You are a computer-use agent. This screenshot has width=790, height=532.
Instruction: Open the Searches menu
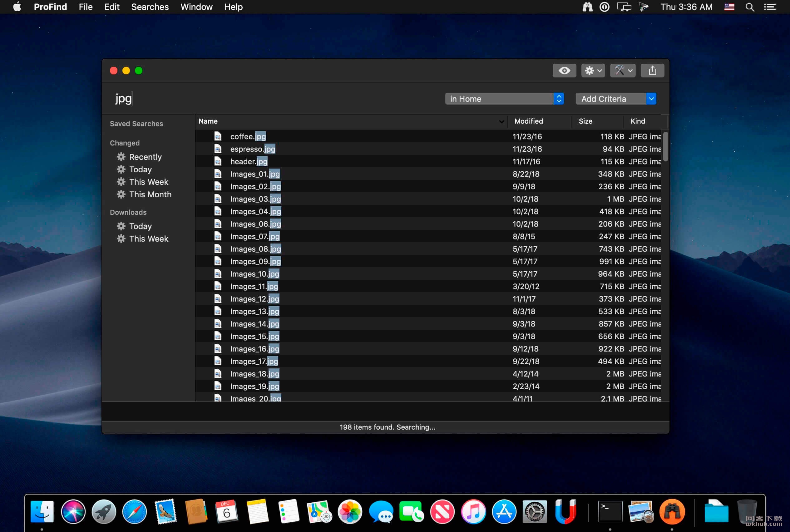[x=150, y=7]
